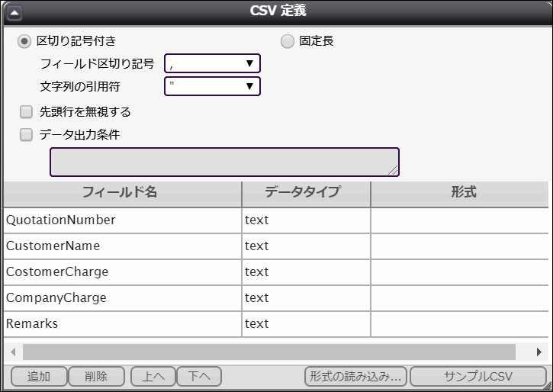Select the CustomerName field cell
553x392 pixels.
click(122, 246)
